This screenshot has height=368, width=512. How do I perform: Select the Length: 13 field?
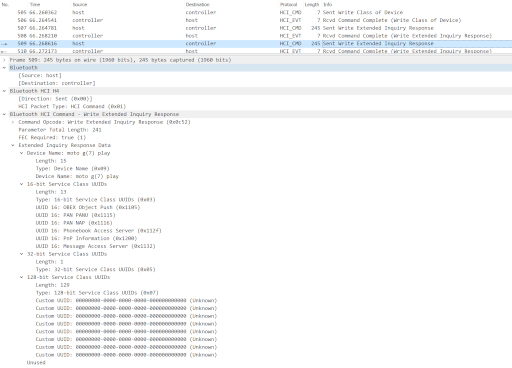pos(51,192)
